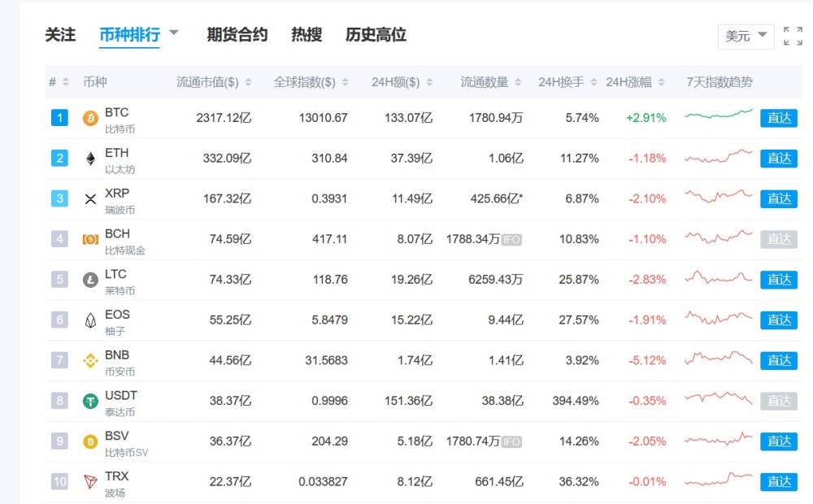Click the BCH Bitcoin Cash icon
813x504 pixels.
[x=90, y=240]
